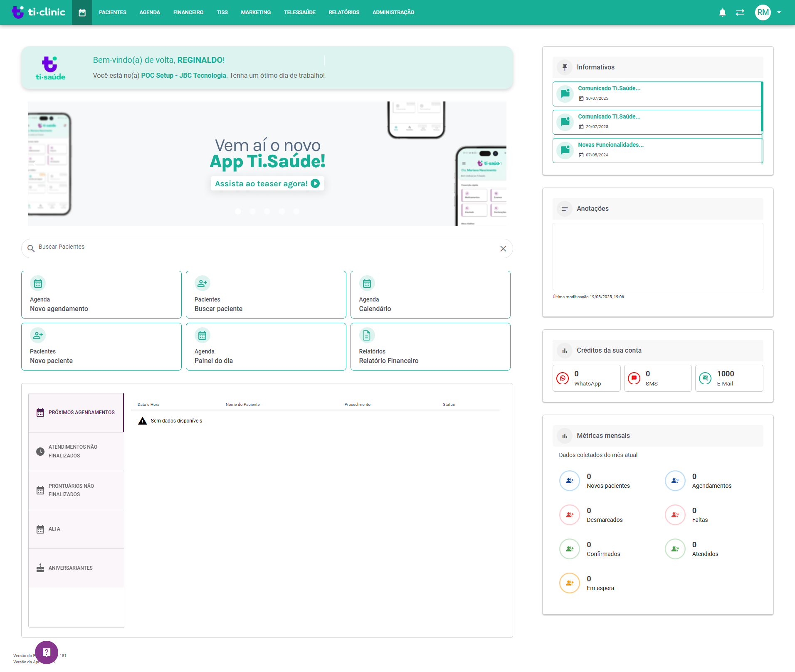This screenshot has height=672, width=795.
Task: Click the E Mail credits card
Action: click(x=729, y=378)
